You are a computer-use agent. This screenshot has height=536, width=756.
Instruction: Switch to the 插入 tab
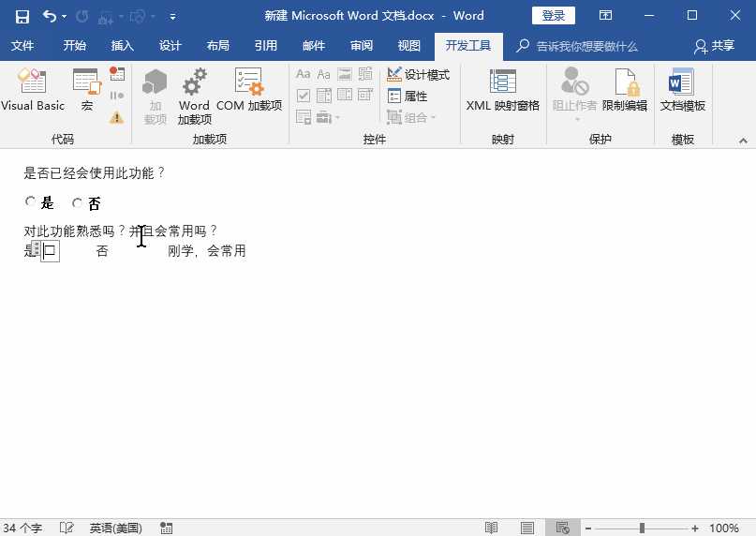click(x=123, y=46)
